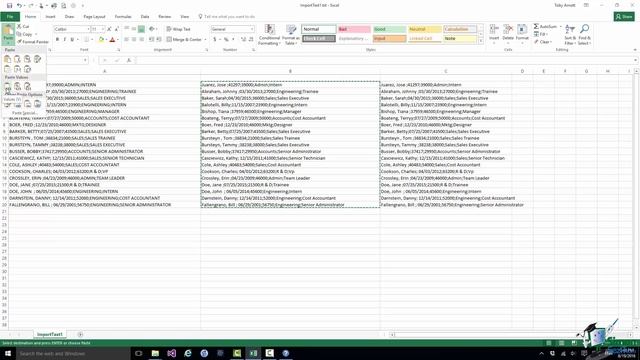Viewport: 640px width, 360px height.
Task: Choose Values & Source Formatting paste icon
Action: pos(27,87)
